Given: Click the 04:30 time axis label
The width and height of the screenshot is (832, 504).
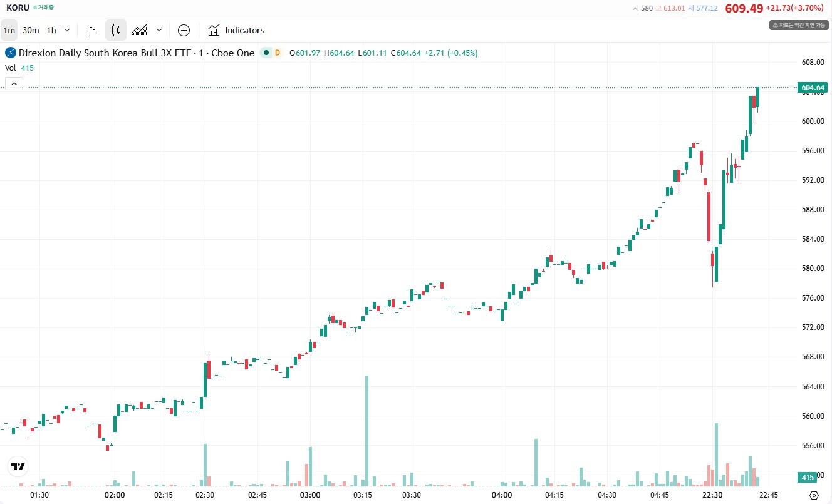Looking at the screenshot, I should 608,495.
